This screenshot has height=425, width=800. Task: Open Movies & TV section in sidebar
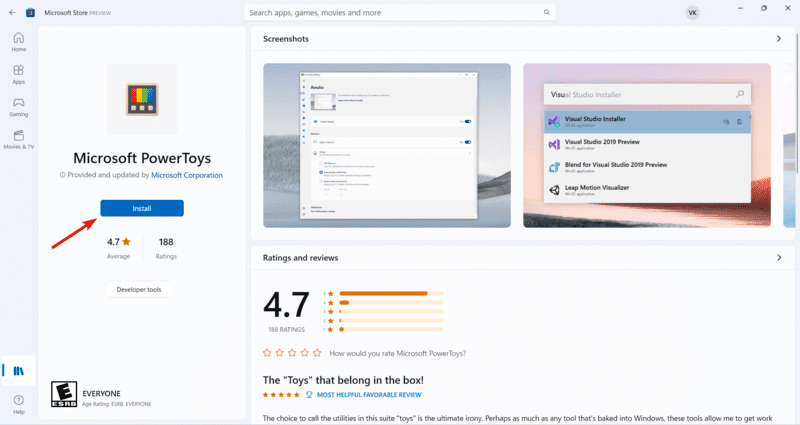tap(19, 139)
